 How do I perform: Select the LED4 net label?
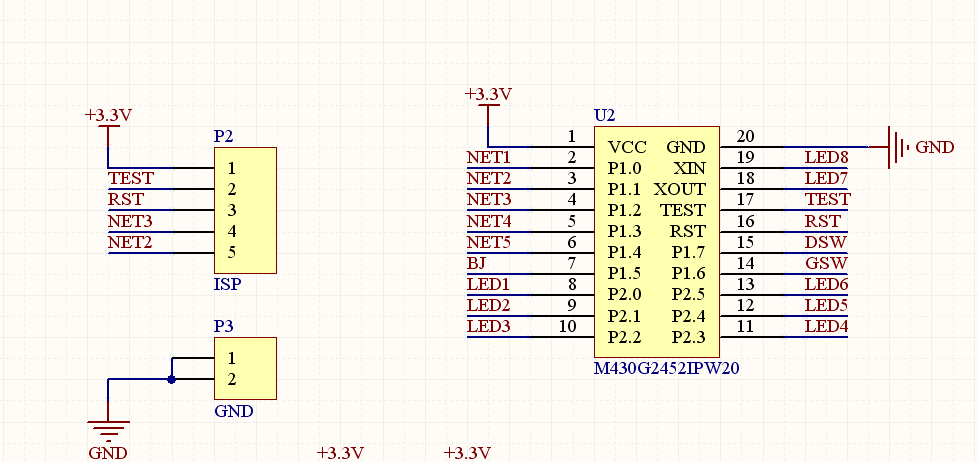tap(826, 326)
